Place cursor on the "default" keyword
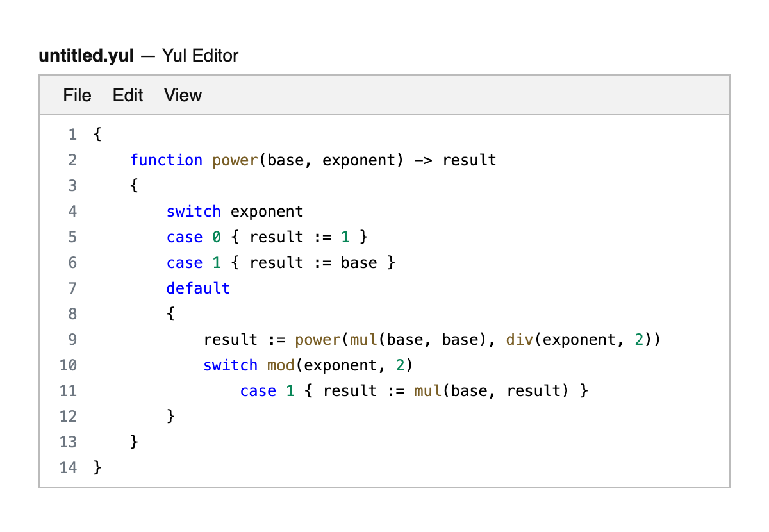 coord(198,288)
